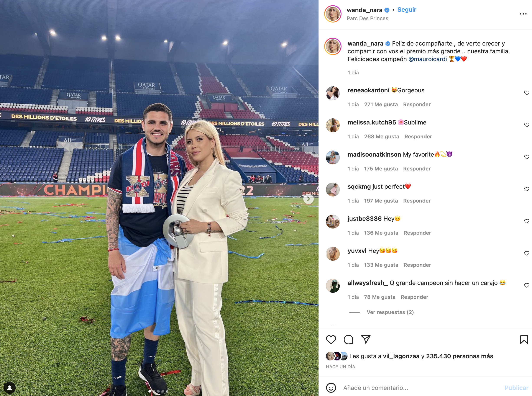
Task: Show tagged people on the photo
Action: pos(10,388)
